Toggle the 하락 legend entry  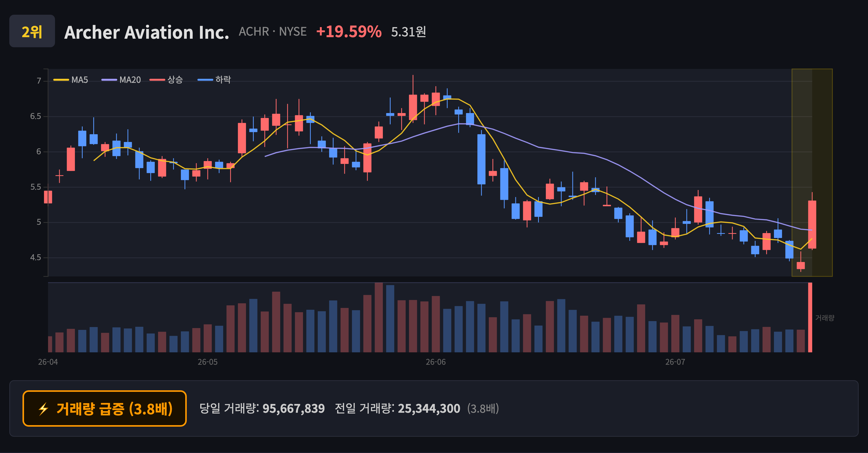(x=214, y=80)
